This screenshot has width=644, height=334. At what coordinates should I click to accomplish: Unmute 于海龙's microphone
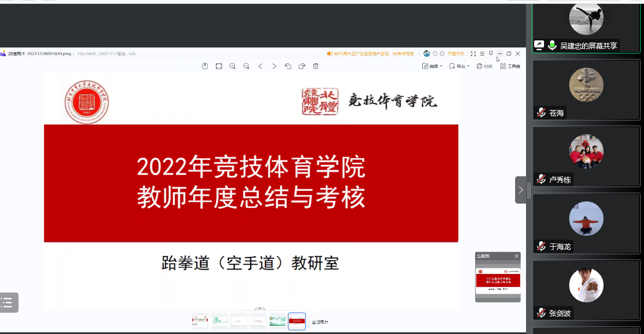point(541,246)
